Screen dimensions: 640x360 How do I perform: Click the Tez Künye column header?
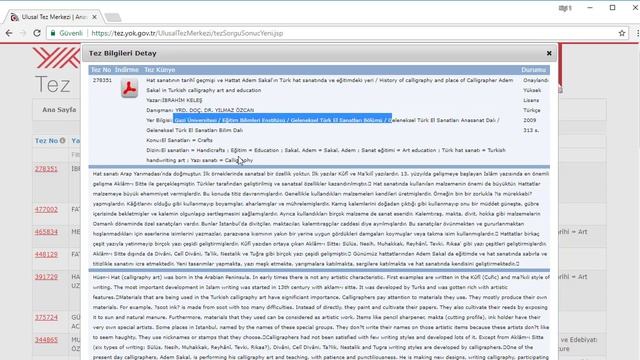(x=160, y=70)
